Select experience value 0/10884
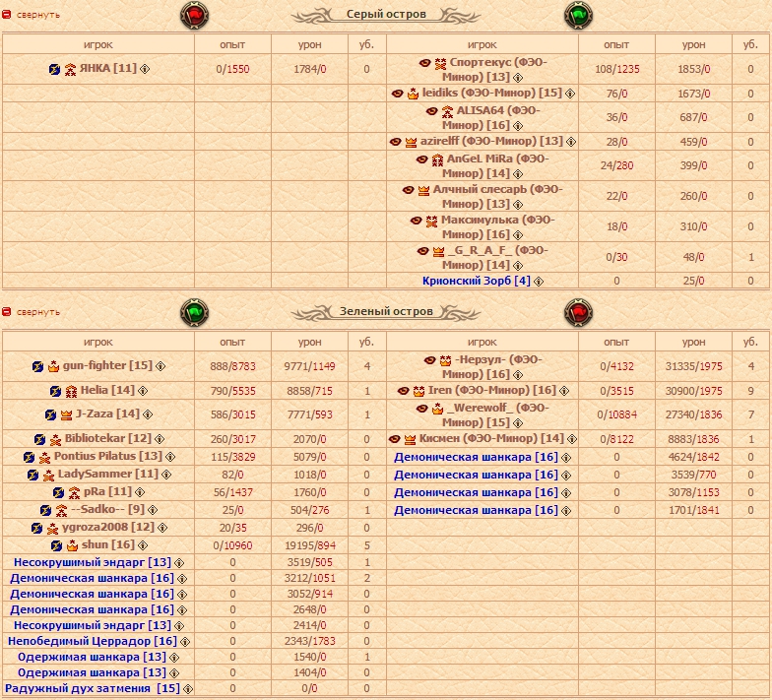 616,414
